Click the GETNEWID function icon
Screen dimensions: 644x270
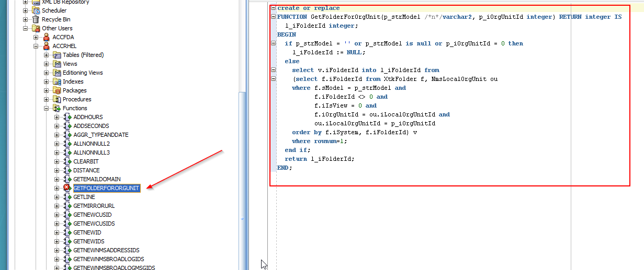[x=67, y=232]
